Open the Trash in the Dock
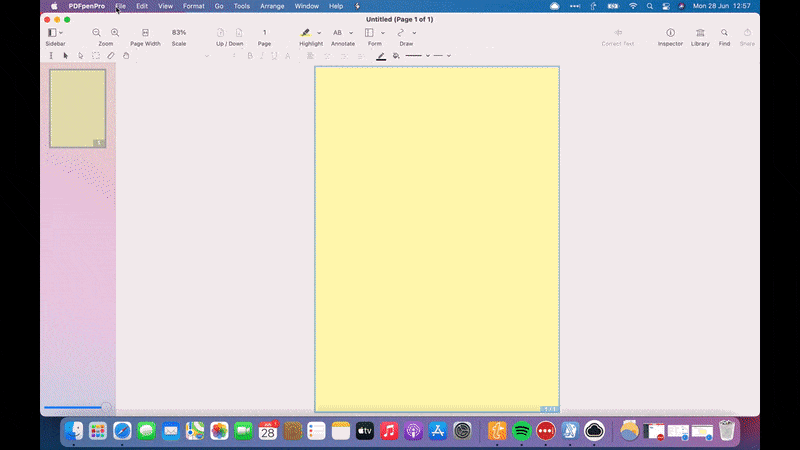800x450 pixels. click(727, 431)
